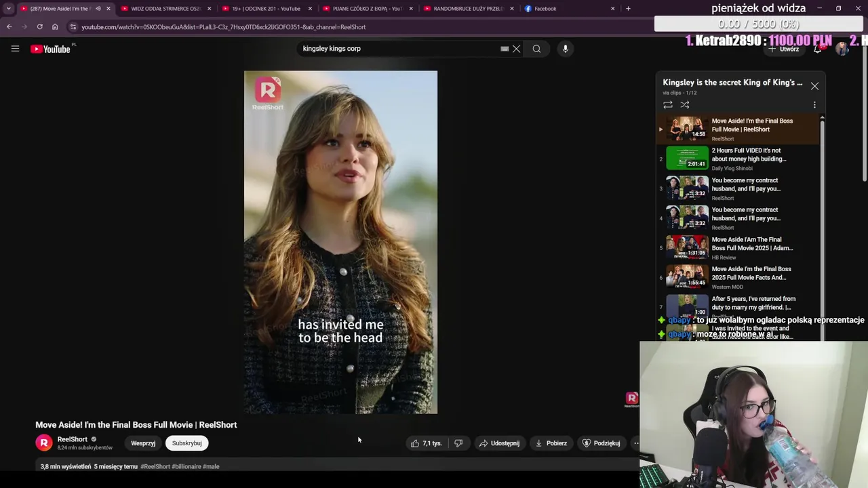This screenshot has width=868, height=488.
Task: Go to the YouTube home logo
Action: pos(50,49)
